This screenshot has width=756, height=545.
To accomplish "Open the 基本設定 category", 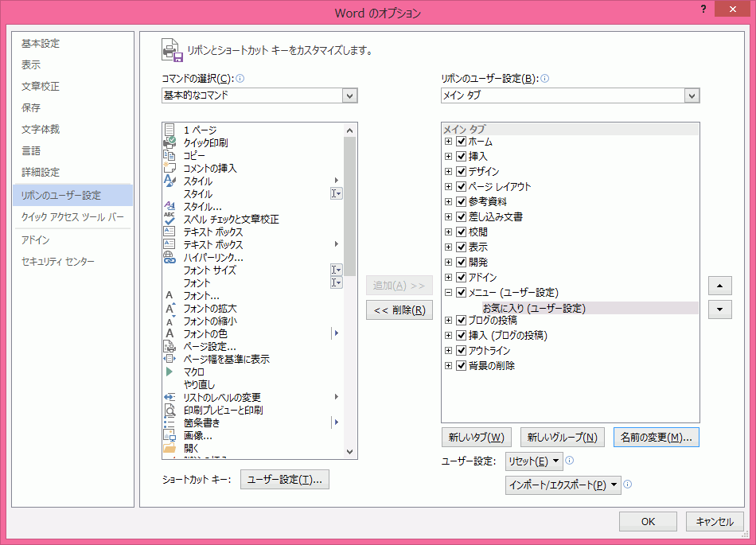I will (41, 44).
